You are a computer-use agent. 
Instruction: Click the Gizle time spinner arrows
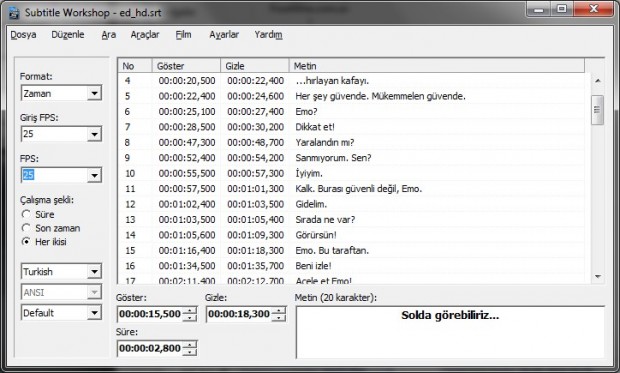point(279,314)
